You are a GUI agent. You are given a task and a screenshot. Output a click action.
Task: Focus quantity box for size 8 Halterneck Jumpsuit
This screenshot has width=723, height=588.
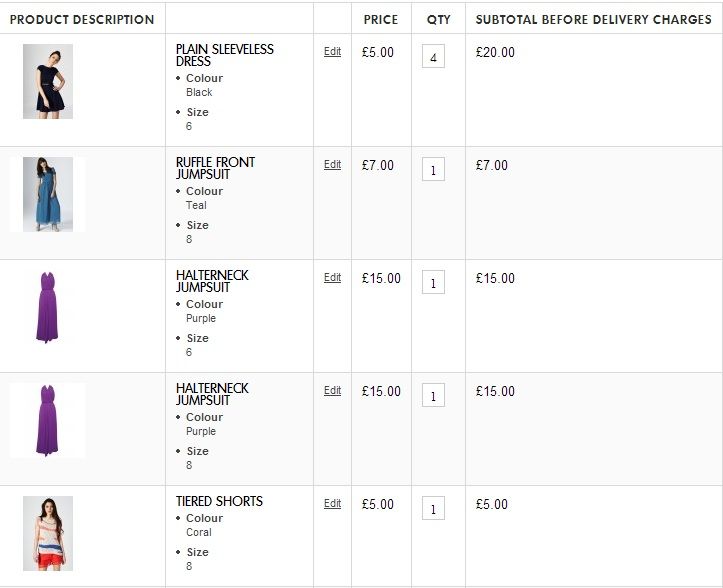tap(433, 396)
